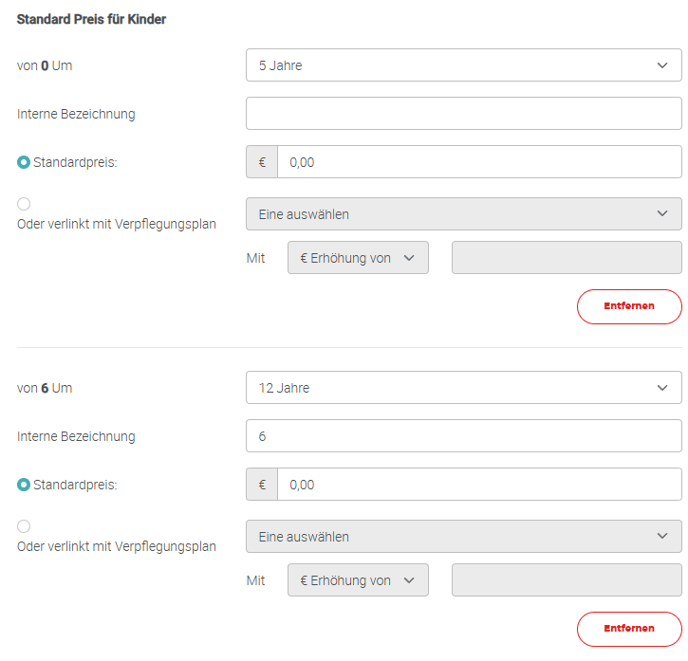Image resolution: width=688 pixels, height=661 pixels.
Task: Open the '5 Jahre' age dropdown
Action: (x=463, y=65)
